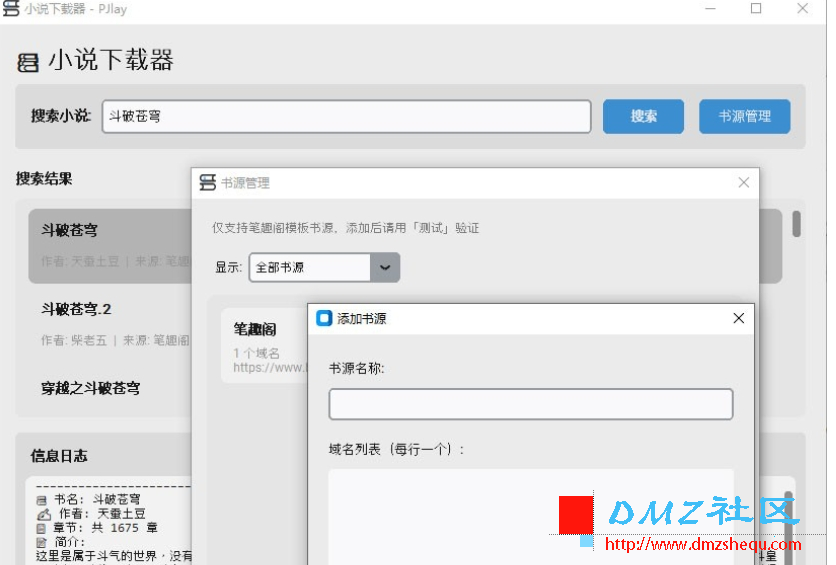Expand the 全部书源 display dropdown arrow
836x565 pixels.
click(385, 267)
